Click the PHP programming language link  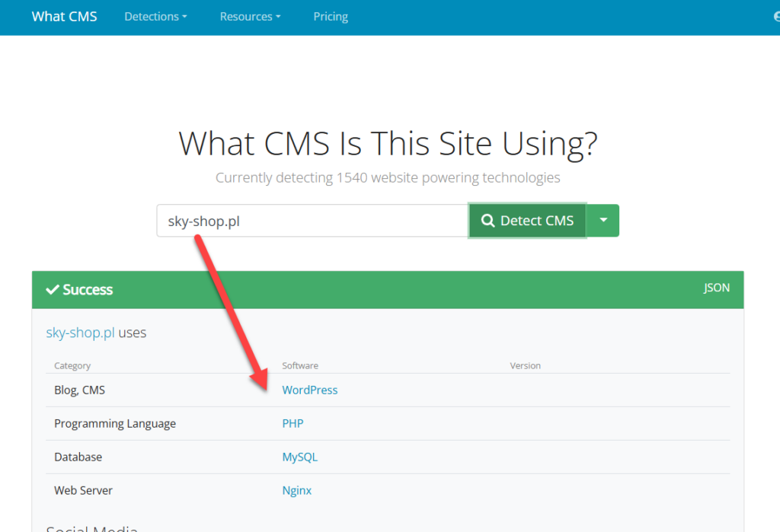[292, 423]
